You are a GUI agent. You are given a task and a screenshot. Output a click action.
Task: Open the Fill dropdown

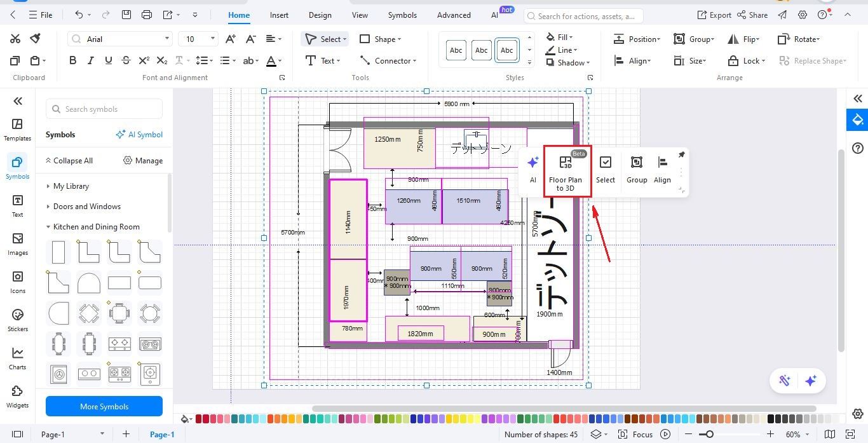(560, 37)
